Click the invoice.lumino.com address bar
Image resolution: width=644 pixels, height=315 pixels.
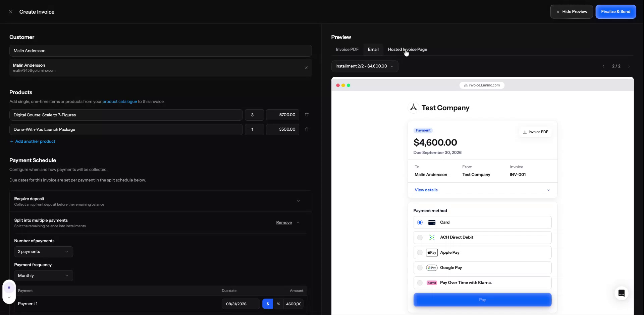point(482,85)
